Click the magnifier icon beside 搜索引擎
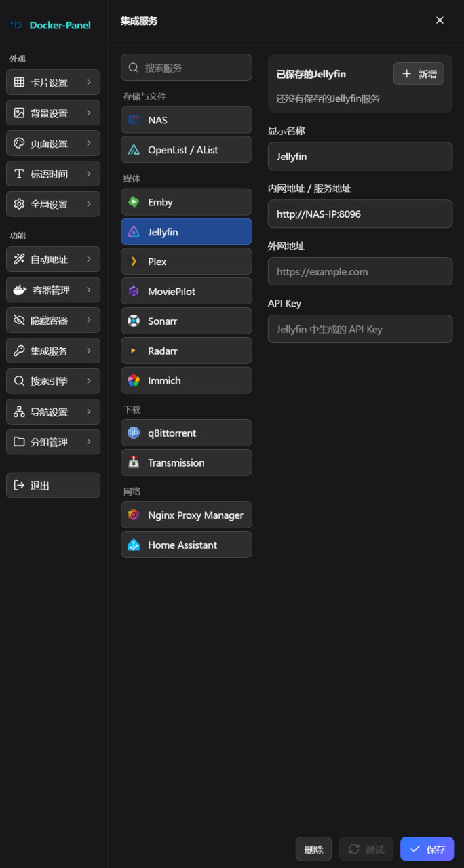The image size is (464, 868). (19, 381)
